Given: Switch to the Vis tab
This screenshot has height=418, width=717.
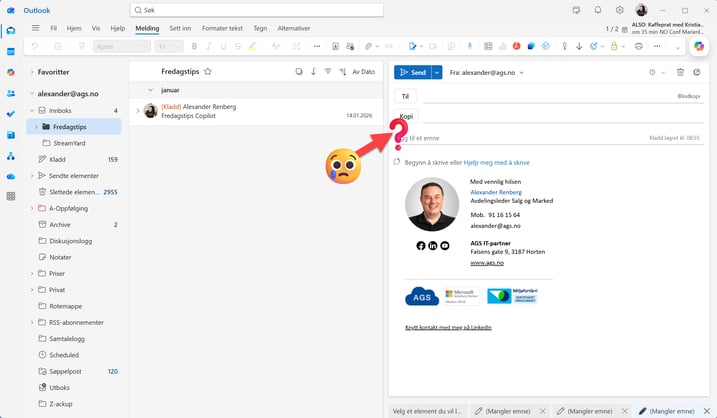Looking at the screenshot, I should pyautogui.click(x=96, y=28).
